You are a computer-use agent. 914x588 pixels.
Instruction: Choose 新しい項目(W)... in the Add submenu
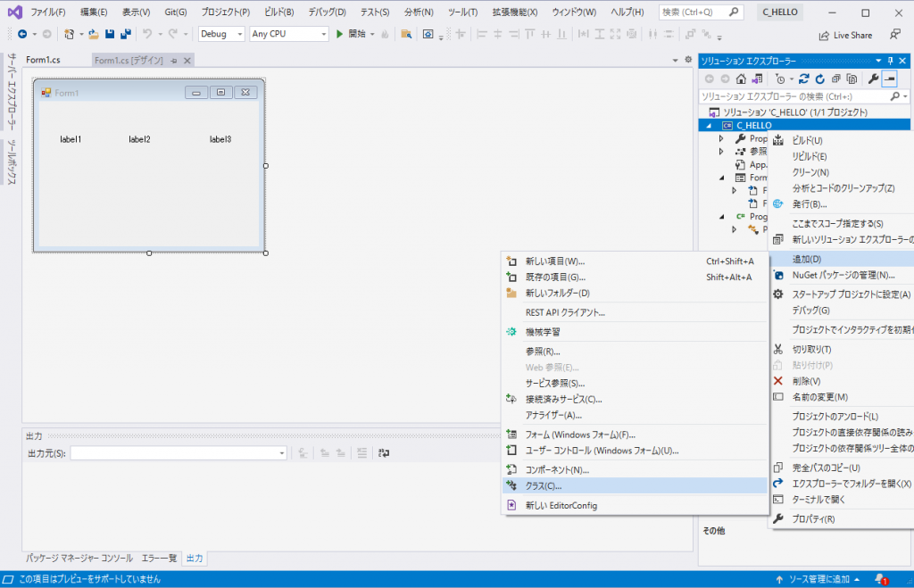(x=554, y=261)
